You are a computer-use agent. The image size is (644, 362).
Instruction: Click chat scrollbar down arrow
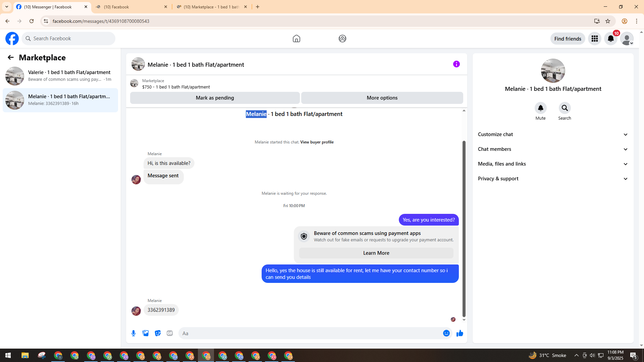point(464,320)
